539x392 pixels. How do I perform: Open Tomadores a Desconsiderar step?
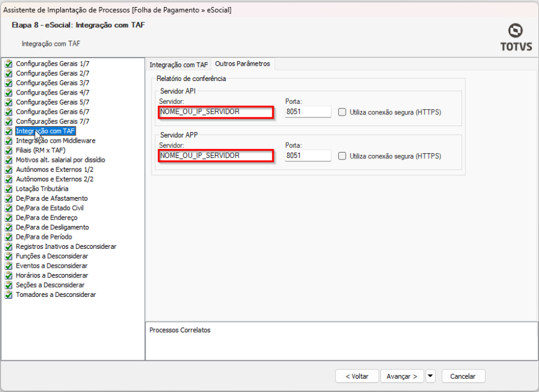point(56,295)
